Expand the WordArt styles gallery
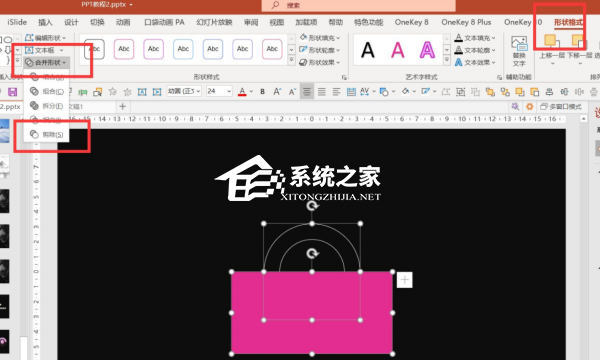The width and height of the screenshot is (600, 360). [447, 60]
